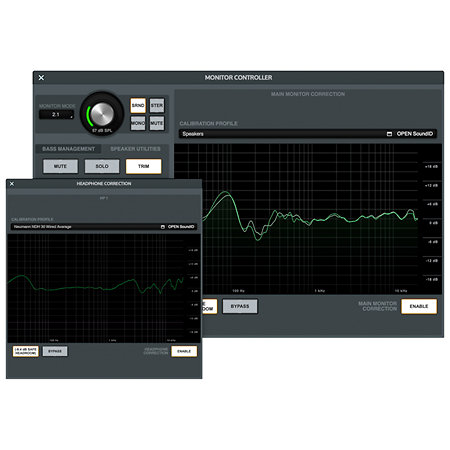The height and width of the screenshot is (450, 450).
Task: Toggle Bass Management TRIM button
Action: tap(144, 166)
